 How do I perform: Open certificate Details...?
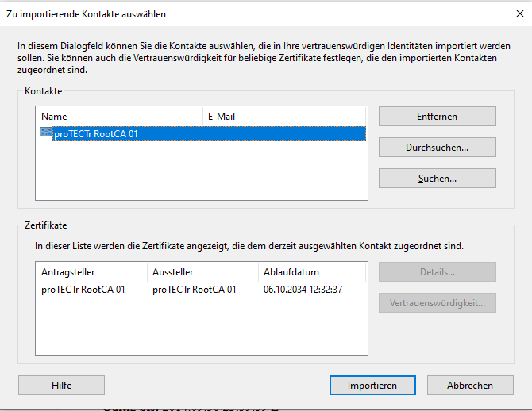coord(437,272)
